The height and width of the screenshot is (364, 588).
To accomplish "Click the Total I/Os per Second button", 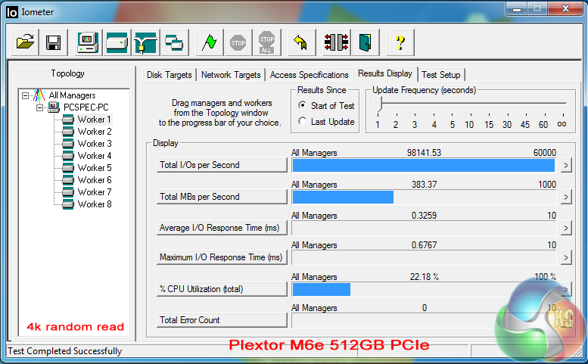I will click(222, 165).
